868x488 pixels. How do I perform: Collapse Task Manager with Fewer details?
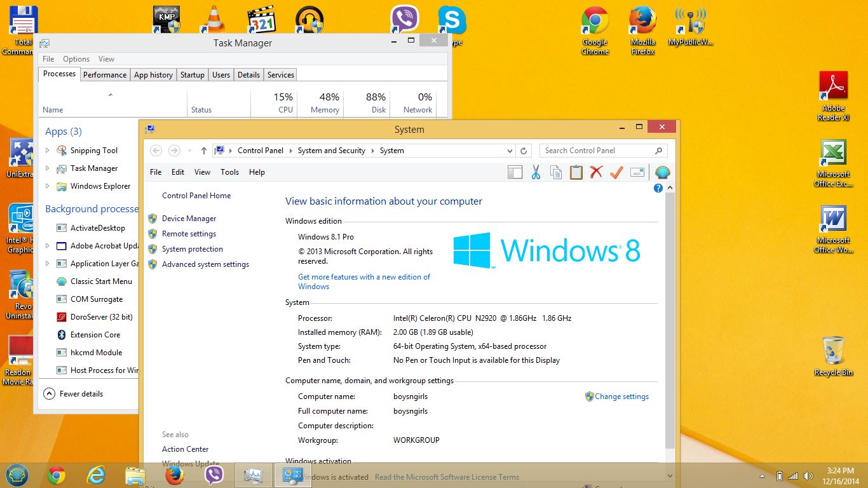pyautogui.click(x=73, y=394)
